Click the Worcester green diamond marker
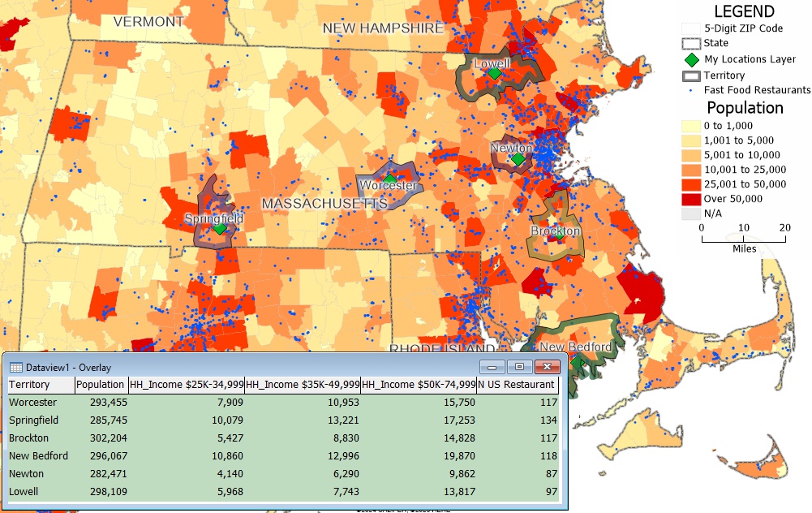 coord(390,179)
